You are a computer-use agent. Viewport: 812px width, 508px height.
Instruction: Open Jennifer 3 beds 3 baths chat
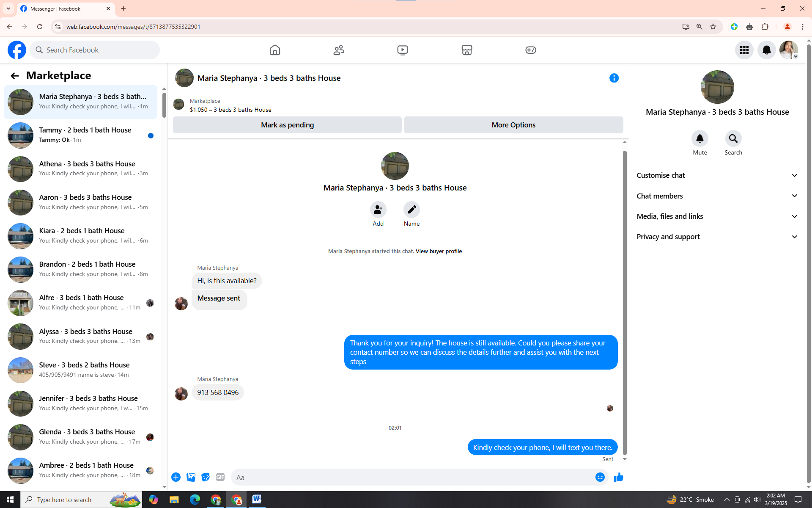(80, 403)
